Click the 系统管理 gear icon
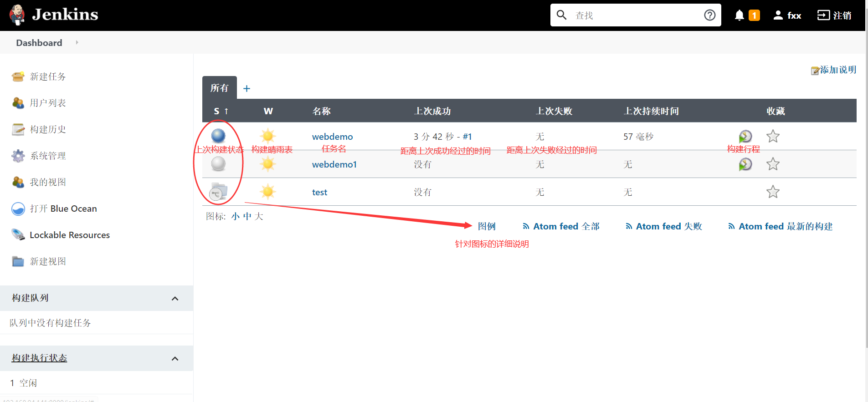The image size is (868, 402). [x=18, y=156]
